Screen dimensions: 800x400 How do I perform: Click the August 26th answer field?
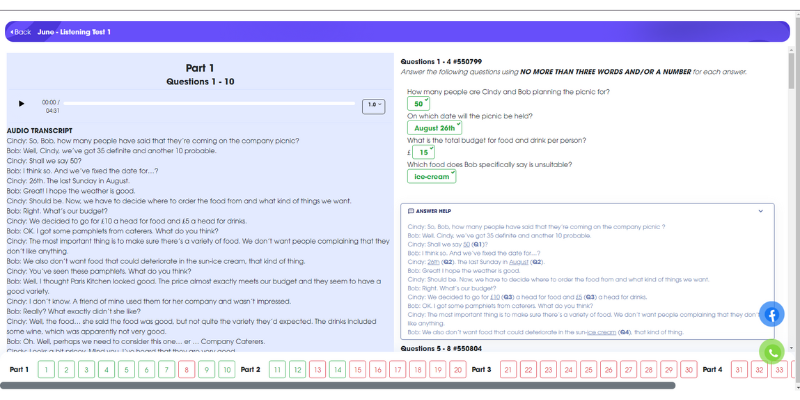point(434,128)
